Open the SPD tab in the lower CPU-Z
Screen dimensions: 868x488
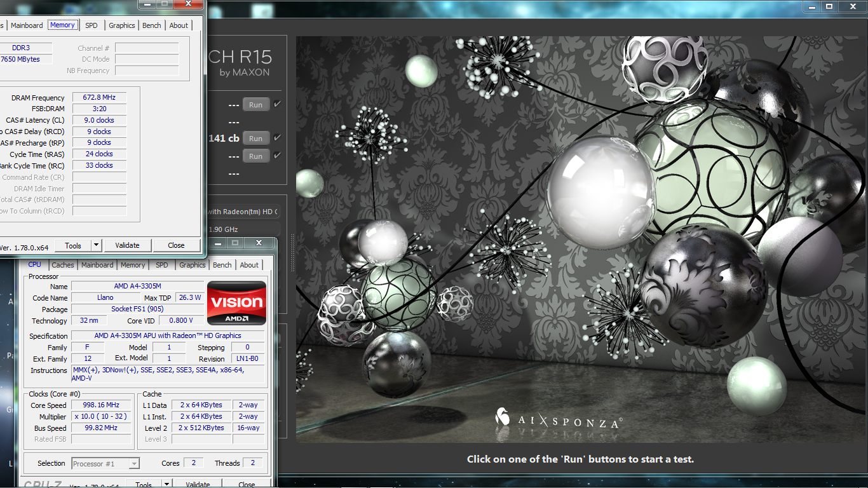point(162,265)
